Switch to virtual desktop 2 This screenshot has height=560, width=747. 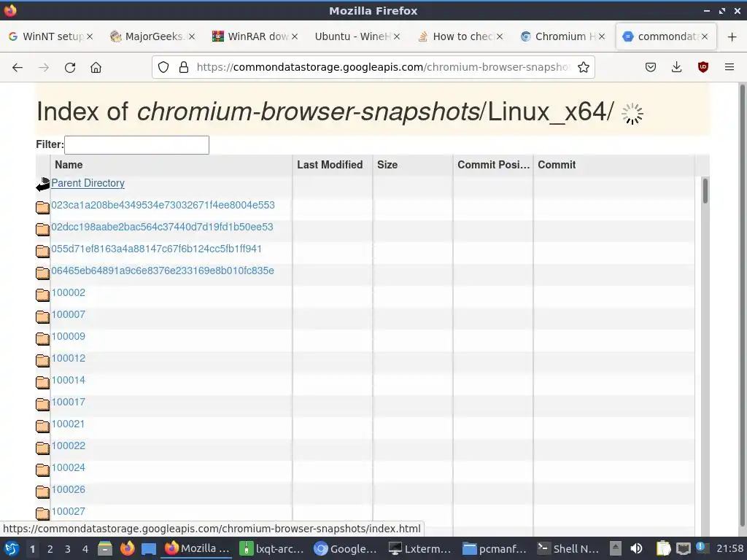coord(50,549)
